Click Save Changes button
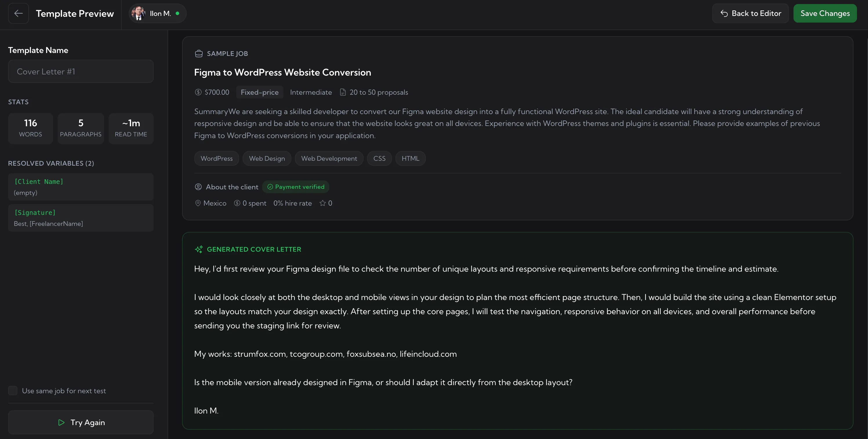This screenshot has height=439, width=868. 825,14
